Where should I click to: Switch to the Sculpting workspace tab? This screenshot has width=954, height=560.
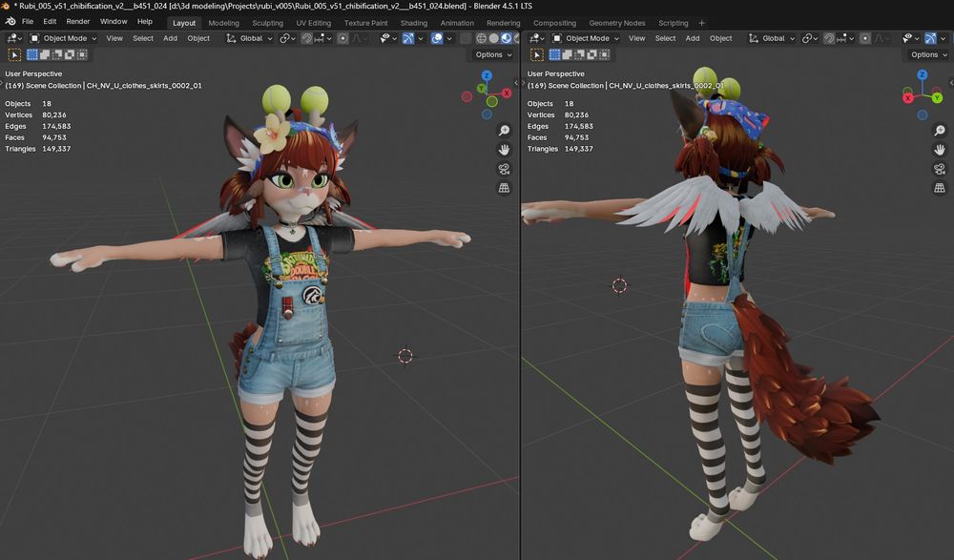tap(268, 23)
